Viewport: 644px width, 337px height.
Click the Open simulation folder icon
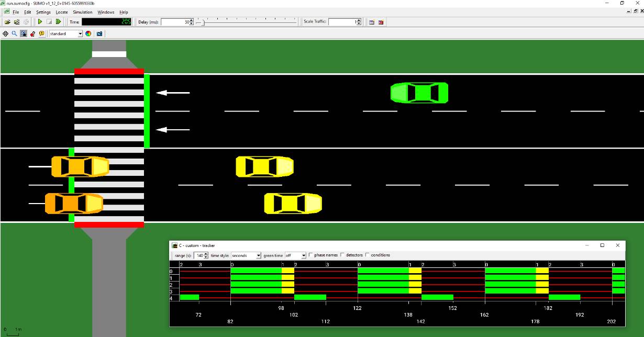click(7, 22)
